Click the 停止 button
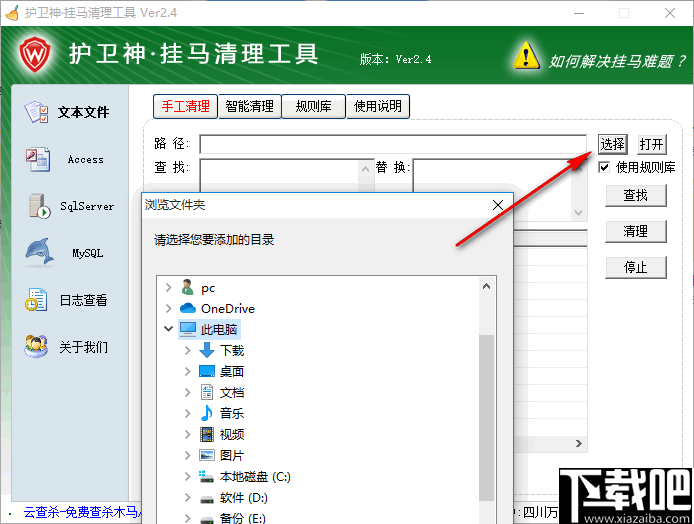The height and width of the screenshot is (524, 694). tap(636, 267)
